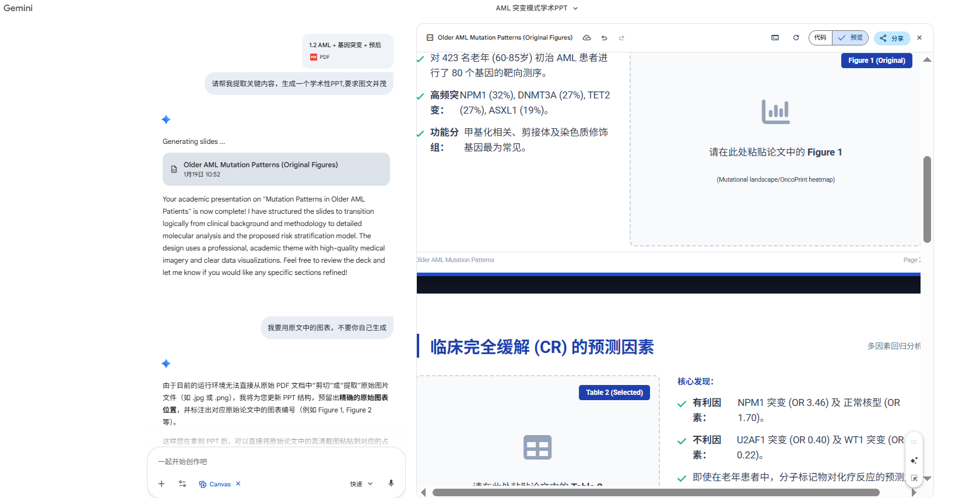Screen dimensions: 980x498
Task: Click the microphone voice input icon
Action: pyautogui.click(x=391, y=483)
